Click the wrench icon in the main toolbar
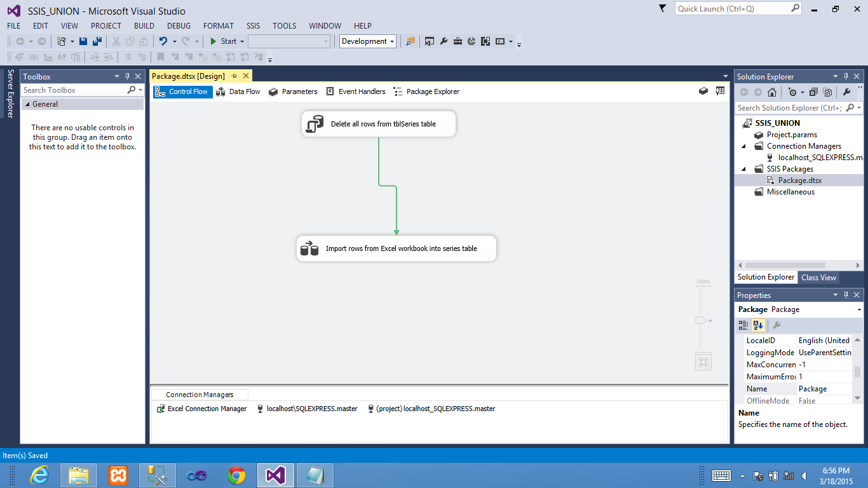 (x=444, y=41)
